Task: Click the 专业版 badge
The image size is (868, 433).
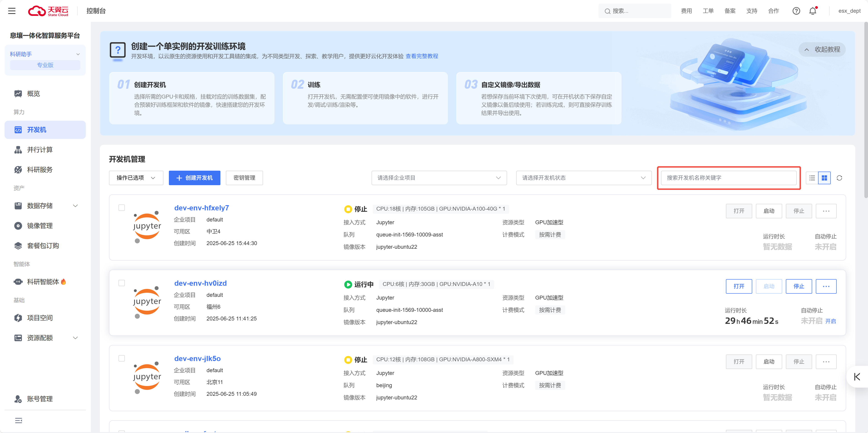Action: pos(45,65)
